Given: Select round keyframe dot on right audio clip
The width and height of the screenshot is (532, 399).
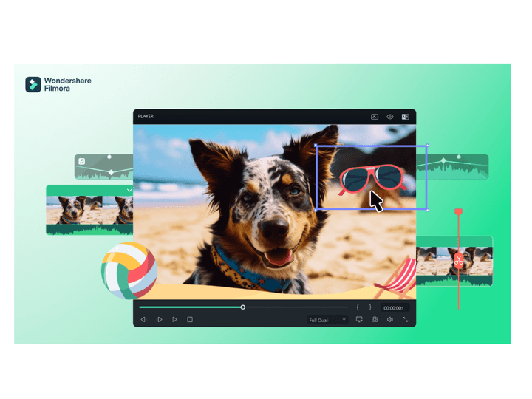Looking at the screenshot, I should pos(459,157).
